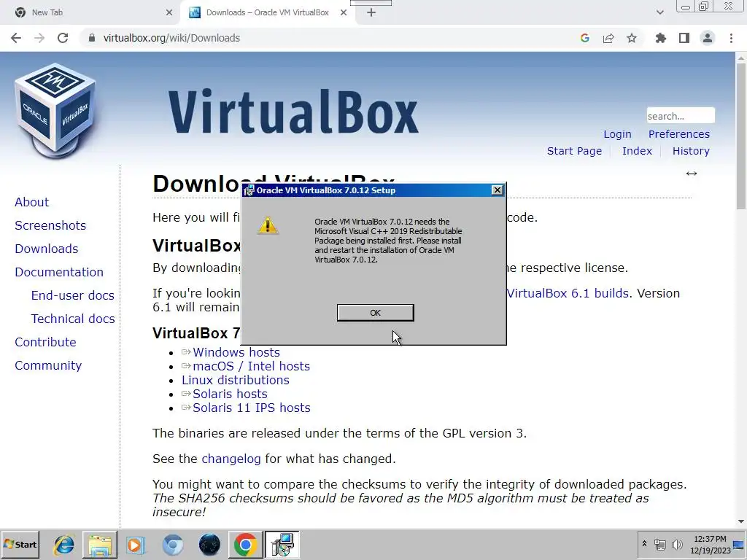747x560 pixels.
Task: Download the Solaris hosts package
Action: (x=230, y=394)
